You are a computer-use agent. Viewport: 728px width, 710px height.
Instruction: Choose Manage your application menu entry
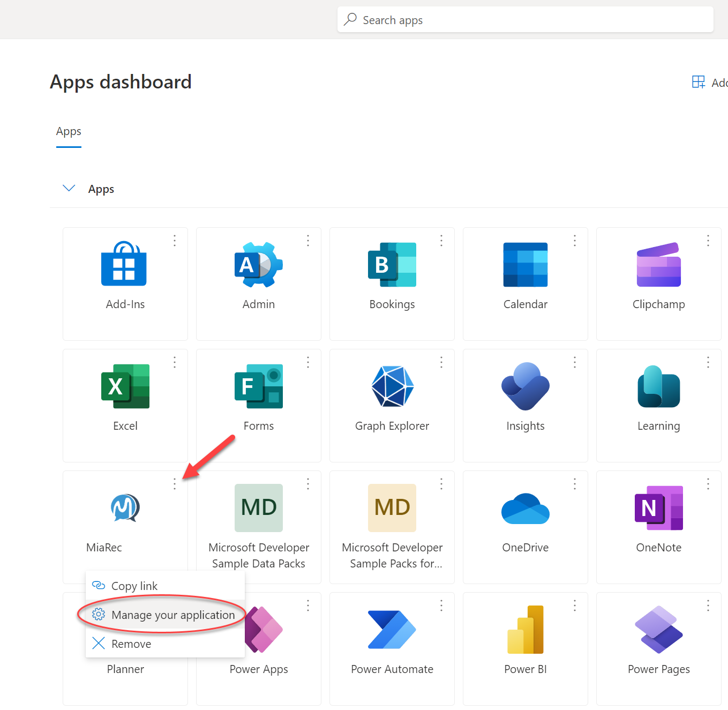pyautogui.click(x=165, y=615)
